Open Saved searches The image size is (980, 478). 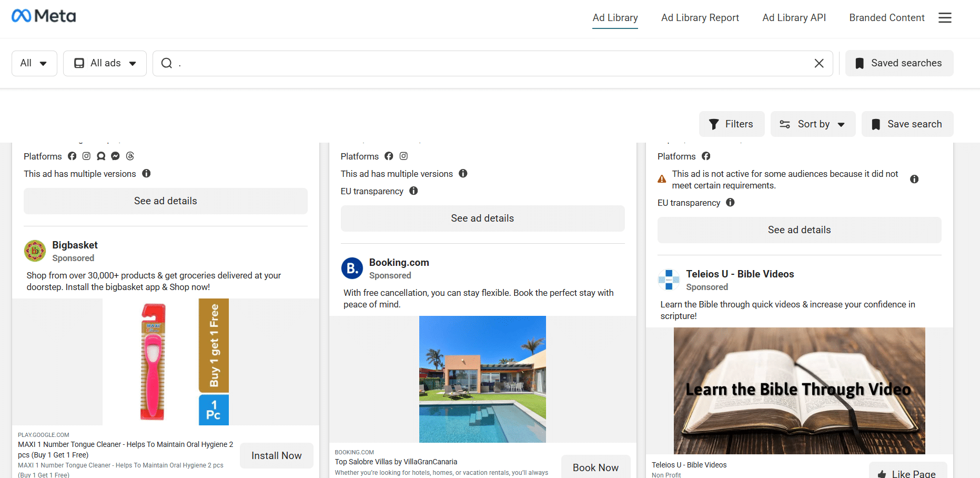(x=899, y=63)
